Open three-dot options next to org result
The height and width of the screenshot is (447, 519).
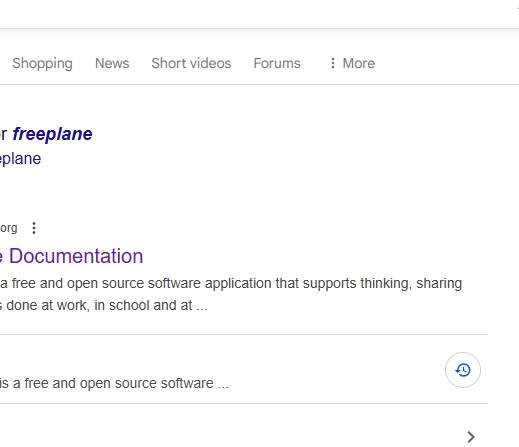(x=34, y=228)
